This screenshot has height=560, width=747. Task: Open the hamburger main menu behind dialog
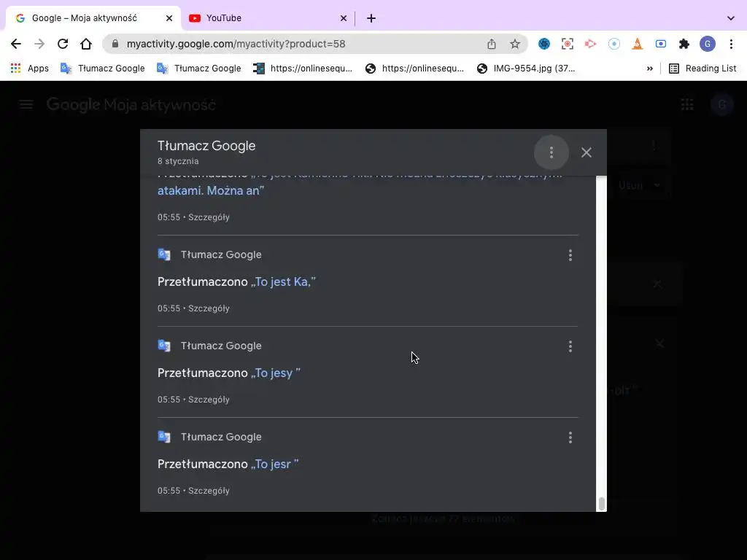pos(26,104)
